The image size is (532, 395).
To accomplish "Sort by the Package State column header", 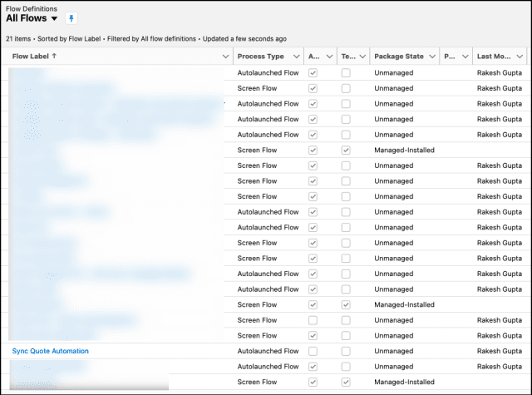I will pos(398,57).
